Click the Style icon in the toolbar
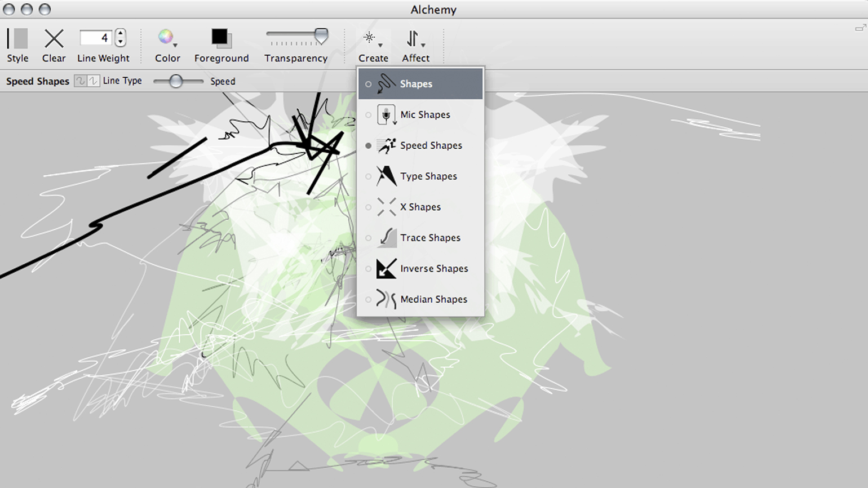 pyautogui.click(x=17, y=38)
